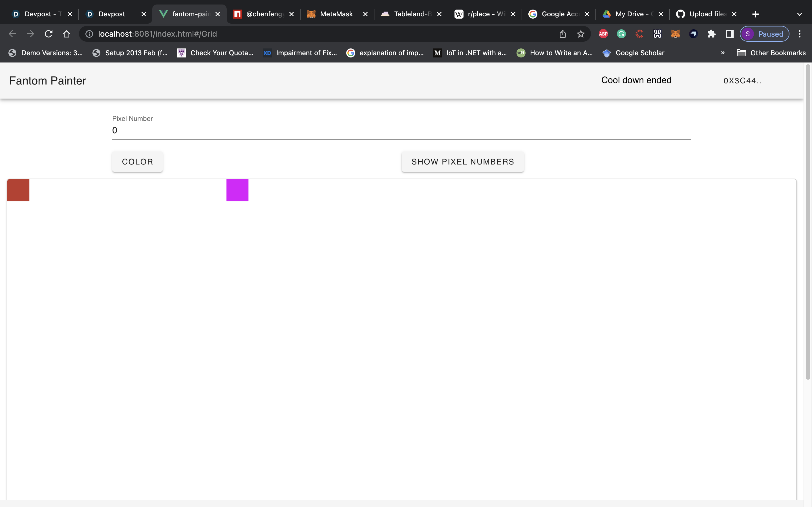Viewport: 812px width, 507px height.
Task: Click the Grammarly extension icon
Action: [x=621, y=34]
